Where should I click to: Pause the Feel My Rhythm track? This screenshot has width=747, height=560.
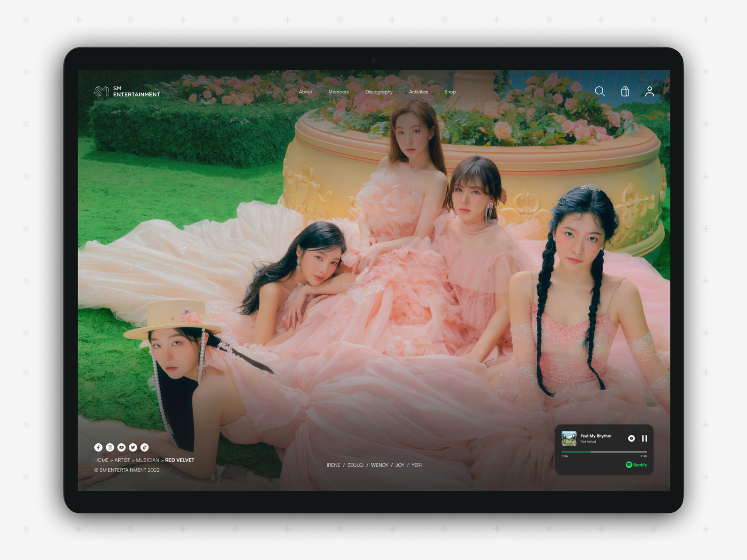(645, 438)
